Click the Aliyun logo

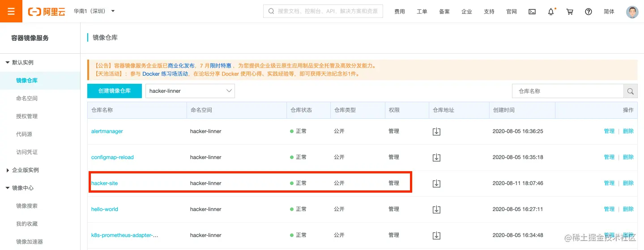pyautogui.click(x=47, y=12)
